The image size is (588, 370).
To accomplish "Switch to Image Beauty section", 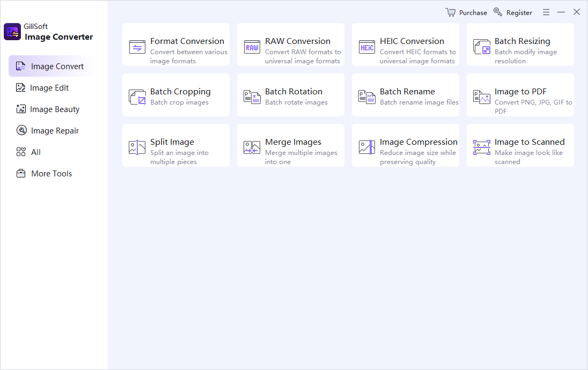I will tap(55, 109).
